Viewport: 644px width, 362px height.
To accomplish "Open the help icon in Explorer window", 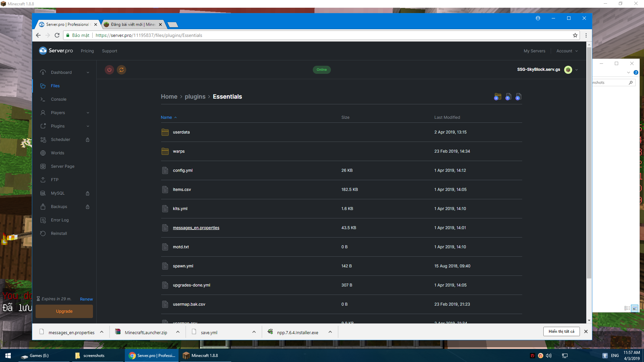I will [x=636, y=72].
